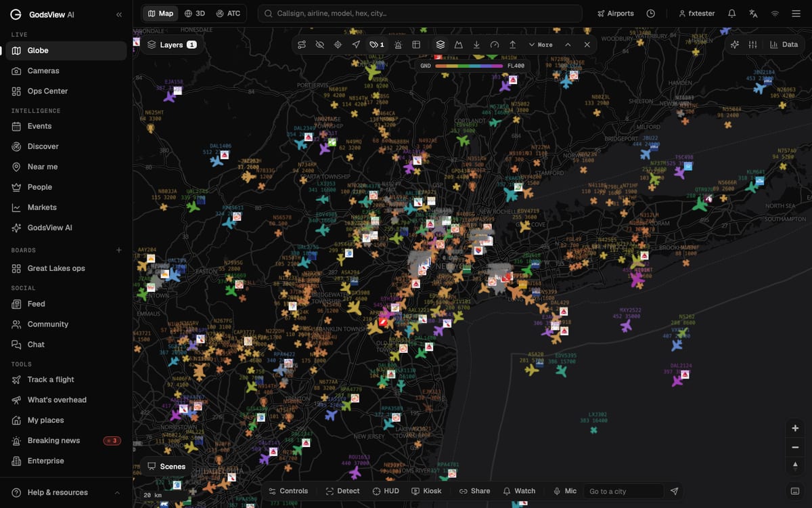Add a new board with the plus icon
This screenshot has width=812, height=508.
point(119,250)
